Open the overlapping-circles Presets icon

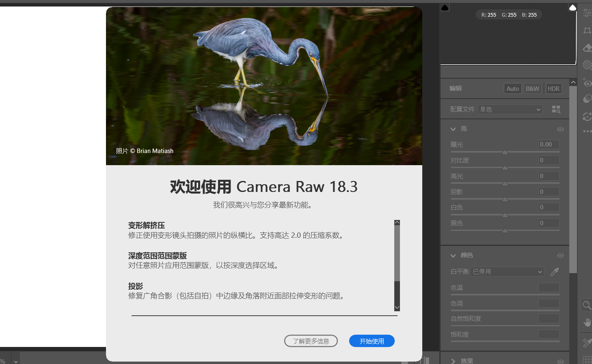coord(587,99)
